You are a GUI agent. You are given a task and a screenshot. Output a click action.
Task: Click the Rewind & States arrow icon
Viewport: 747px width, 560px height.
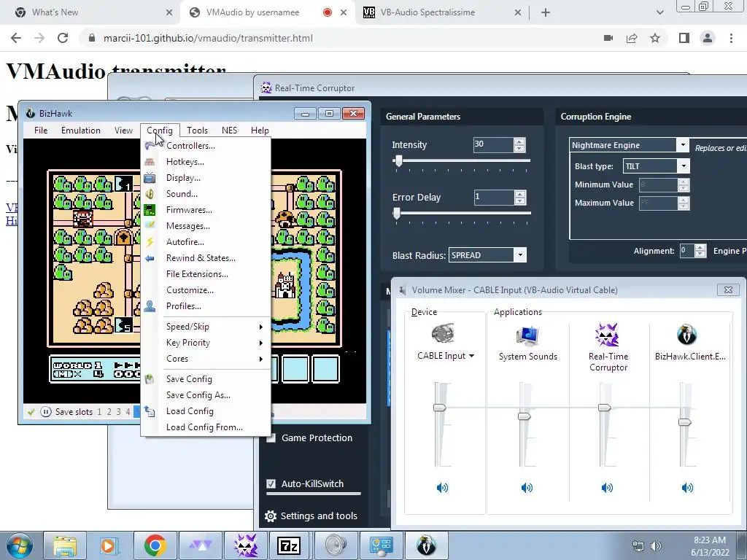[150, 258]
